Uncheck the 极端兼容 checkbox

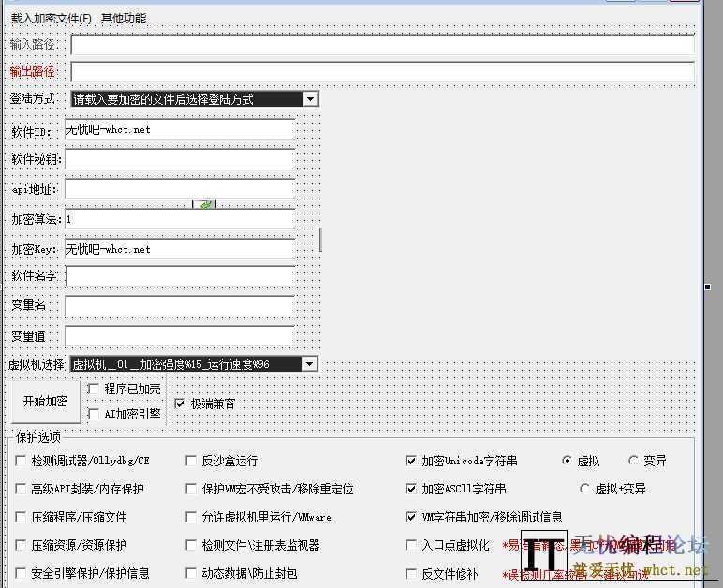coord(180,404)
